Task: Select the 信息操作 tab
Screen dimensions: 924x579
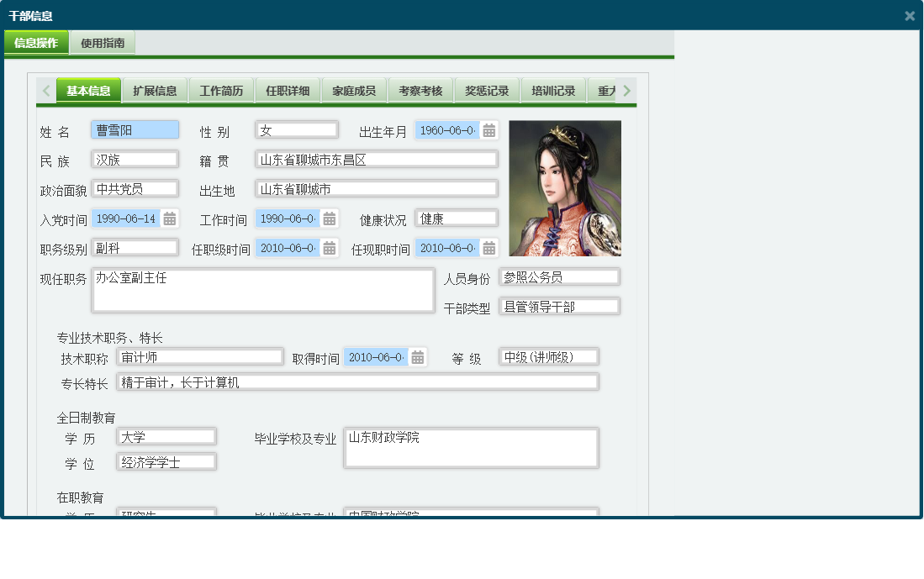Action: 36,40
